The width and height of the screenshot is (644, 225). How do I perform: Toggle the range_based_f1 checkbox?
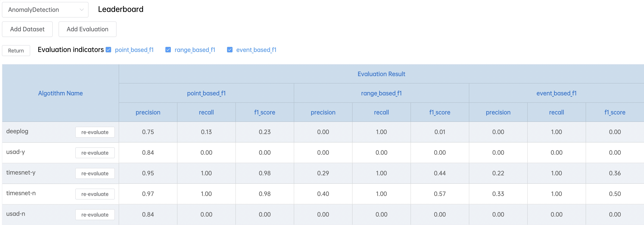(x=168, y=50)
